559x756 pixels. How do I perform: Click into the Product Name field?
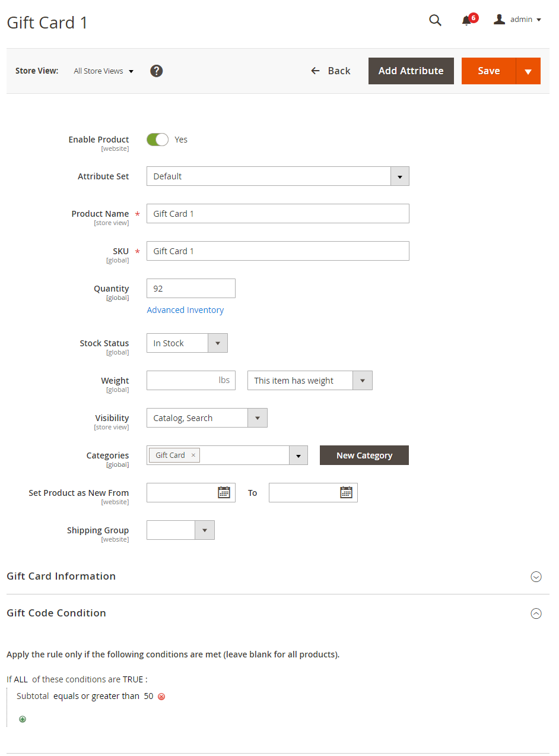[x=278, y=214]
